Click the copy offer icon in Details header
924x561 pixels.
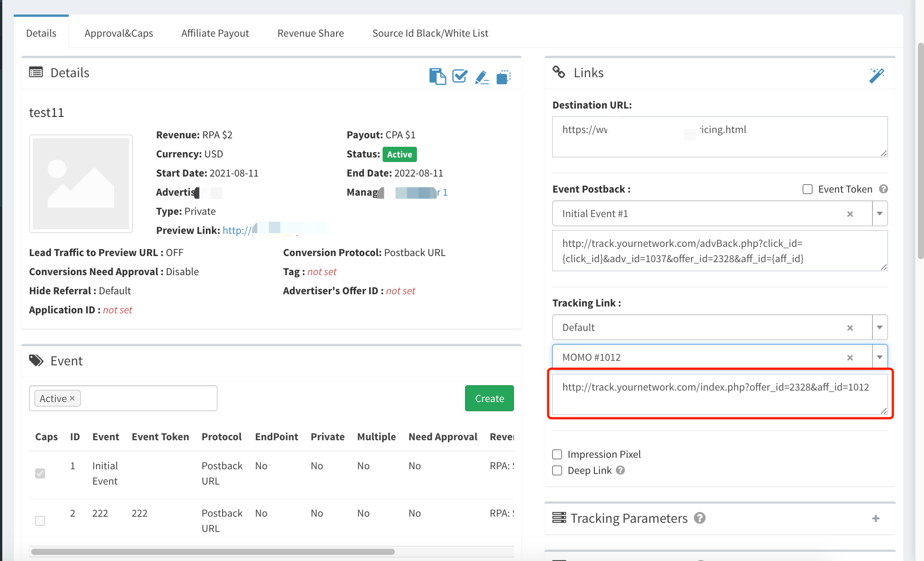[437, 76]
